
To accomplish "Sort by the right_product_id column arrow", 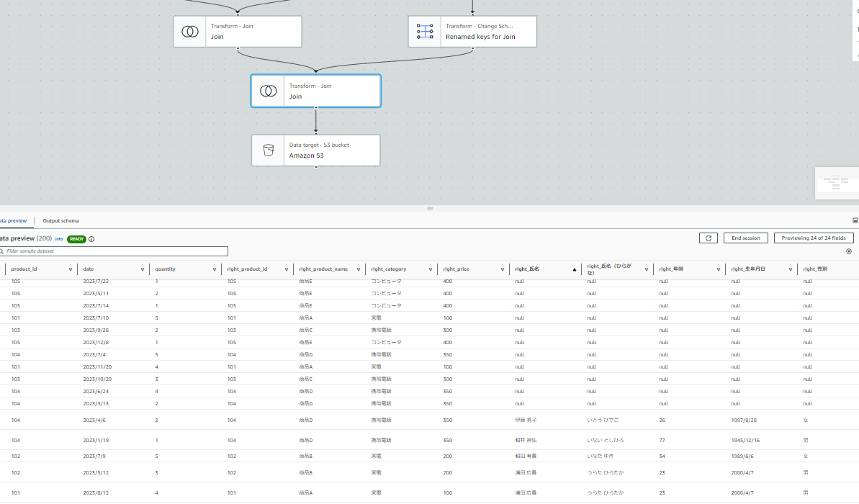I will point(287,269).
